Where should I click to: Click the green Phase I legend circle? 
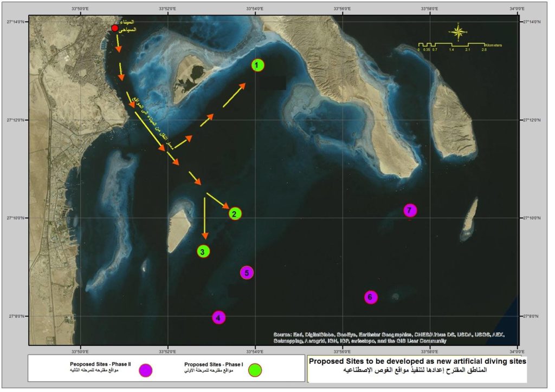coord(255,370)
